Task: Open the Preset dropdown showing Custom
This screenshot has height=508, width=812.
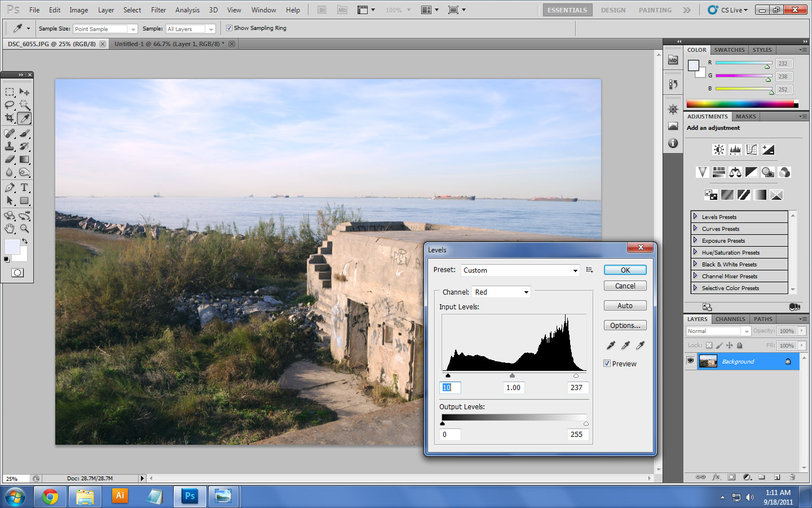Action: point(520,270)
